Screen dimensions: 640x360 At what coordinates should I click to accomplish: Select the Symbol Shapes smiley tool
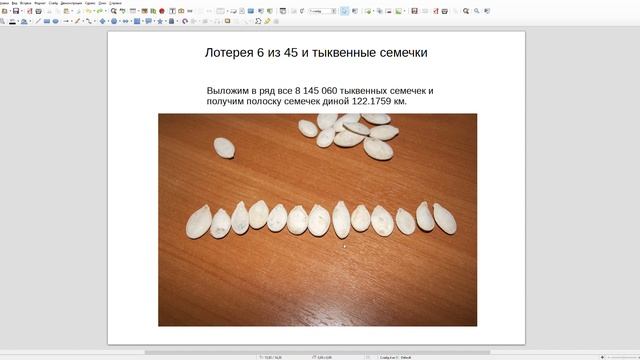[114, 21]
